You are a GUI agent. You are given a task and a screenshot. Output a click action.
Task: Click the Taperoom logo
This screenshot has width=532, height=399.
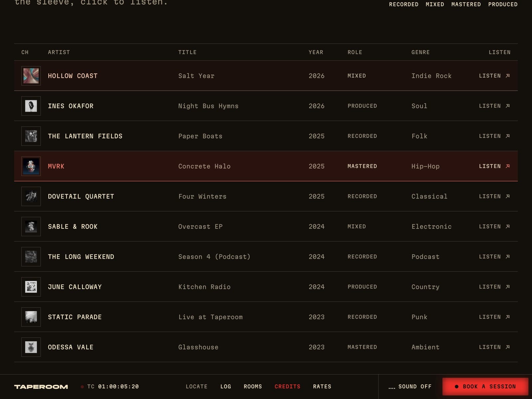[41, 387]
